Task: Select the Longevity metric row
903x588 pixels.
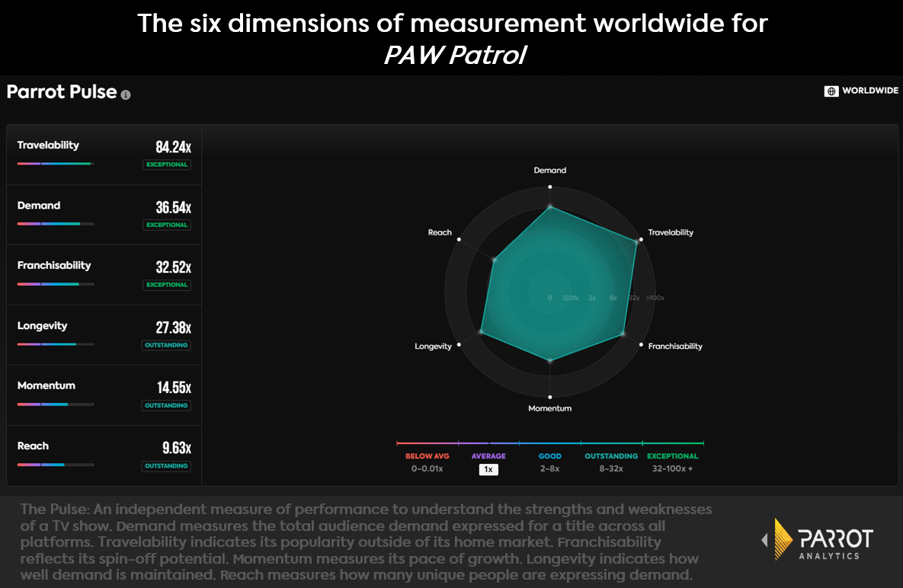Action: 104,335
